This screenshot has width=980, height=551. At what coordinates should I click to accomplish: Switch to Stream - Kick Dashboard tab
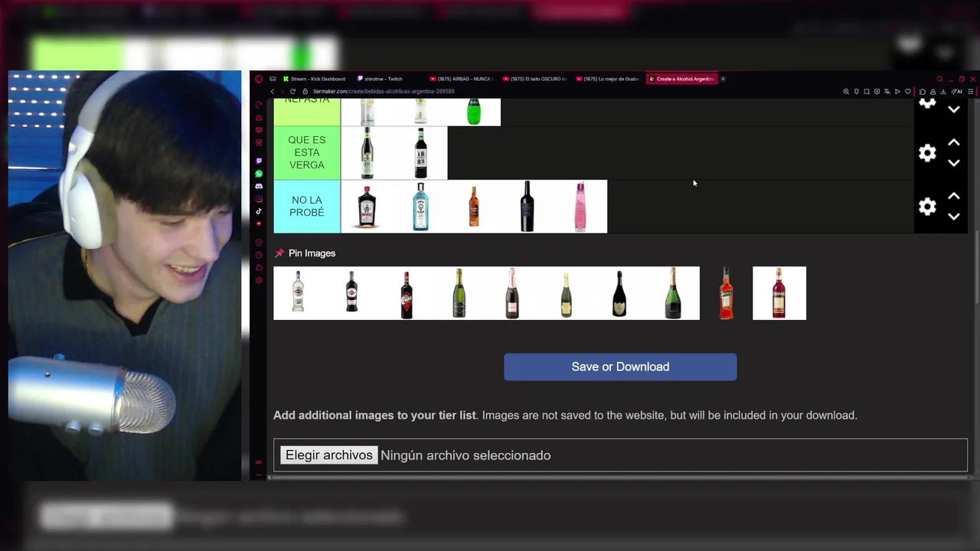(x=314, y=79)
